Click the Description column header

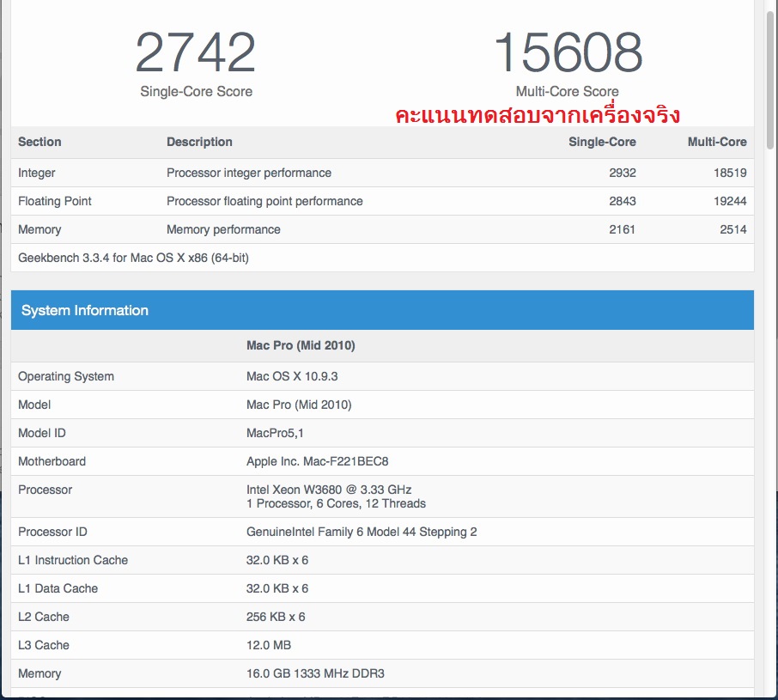pyautogui.click(x=199, y=142)
